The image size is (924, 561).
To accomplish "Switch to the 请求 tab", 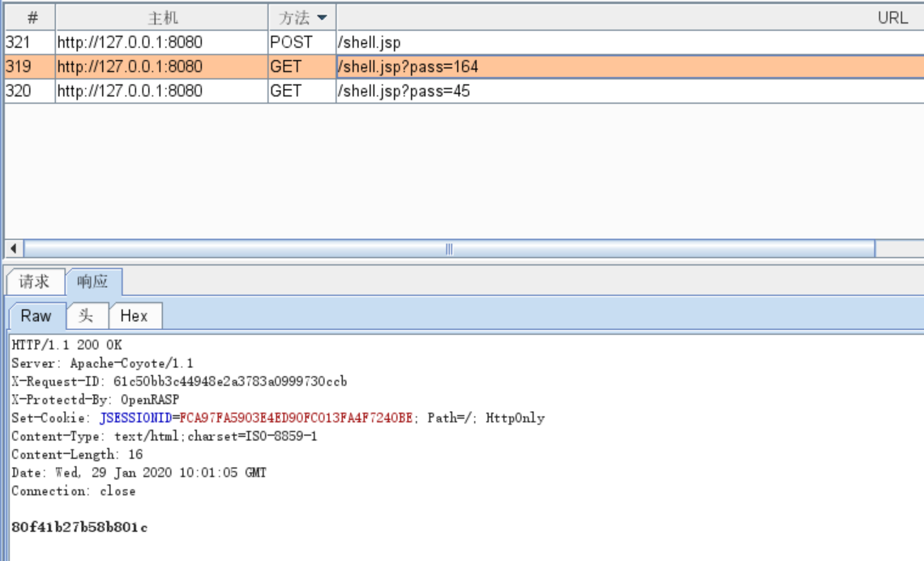I will [x=34, y=281].
